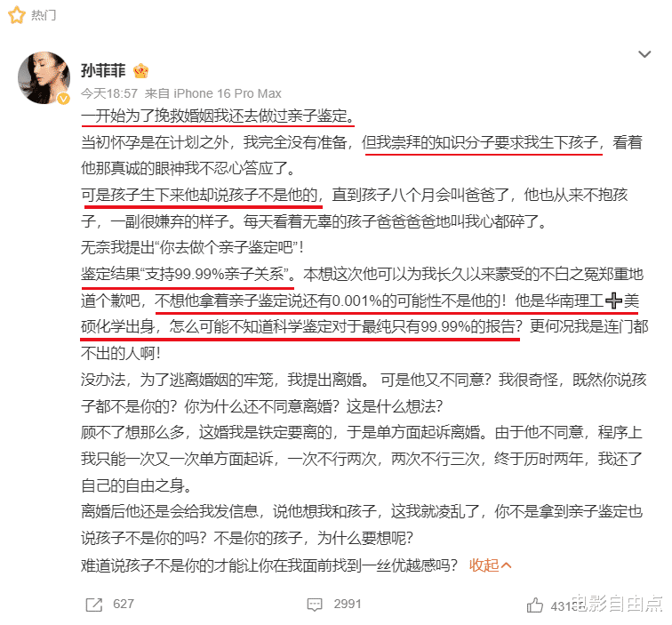Click the plus symbol in the post text
The width and height of the screenshot is (672, 625).
pos(613,300)
